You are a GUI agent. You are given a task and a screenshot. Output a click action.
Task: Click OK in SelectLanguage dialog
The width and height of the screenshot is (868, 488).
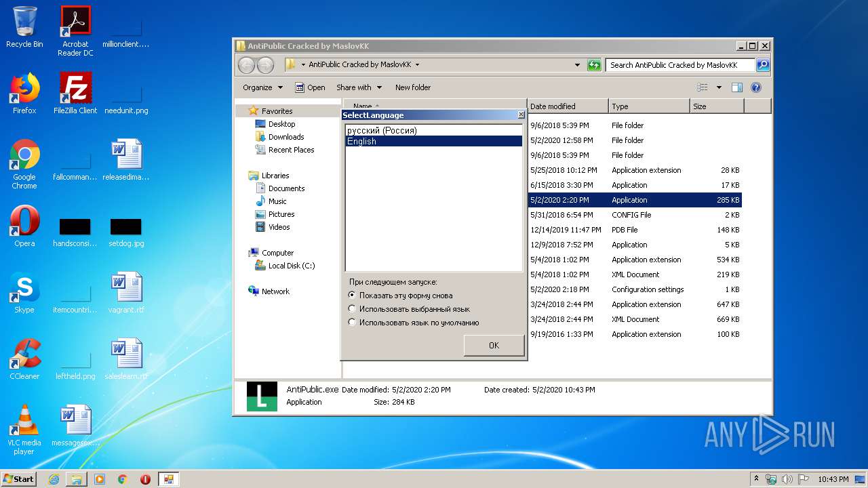[x=494, y=345]
